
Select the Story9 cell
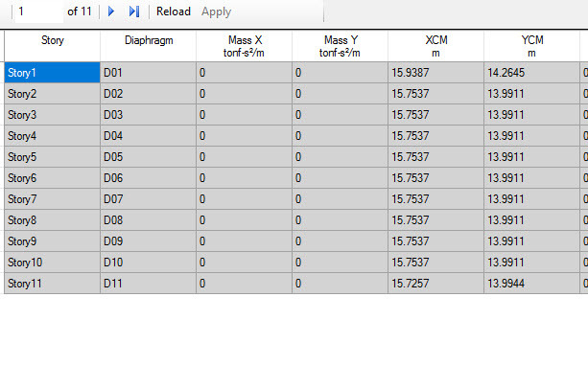pyautogui.click(x=52, y=241)
